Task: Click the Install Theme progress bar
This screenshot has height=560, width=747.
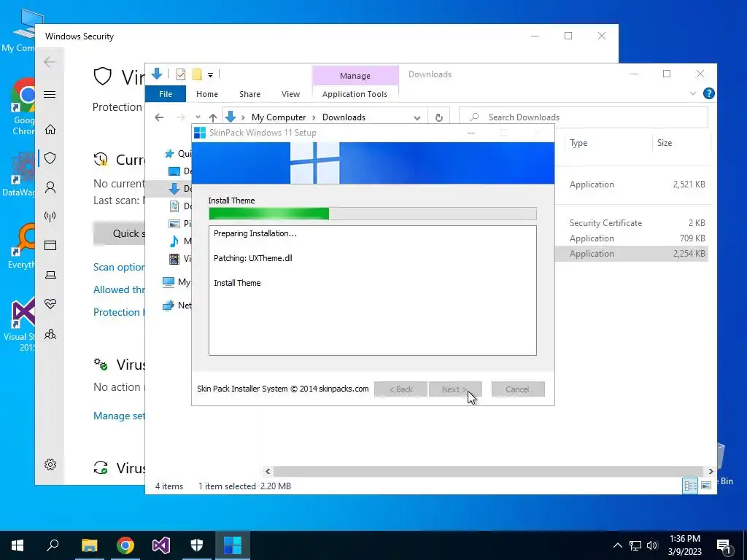Action: click(x=373, y=214)
